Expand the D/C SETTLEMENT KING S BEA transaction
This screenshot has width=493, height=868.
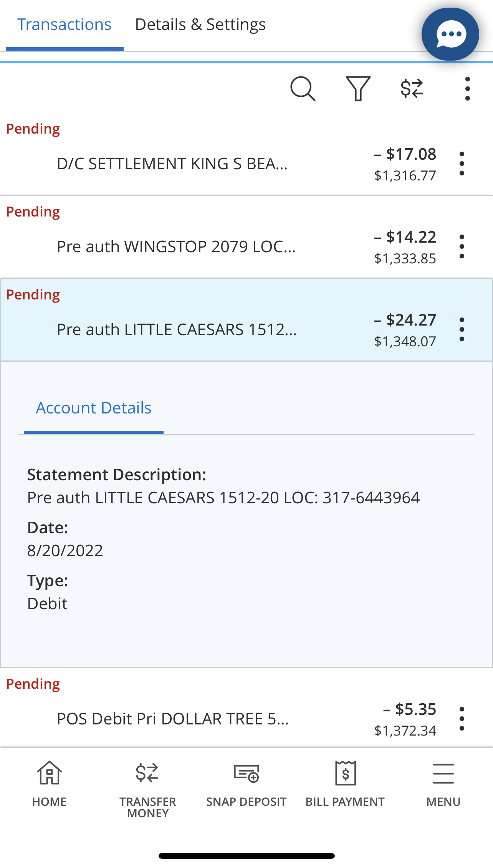pyautogui.click(x=172, y=164)
